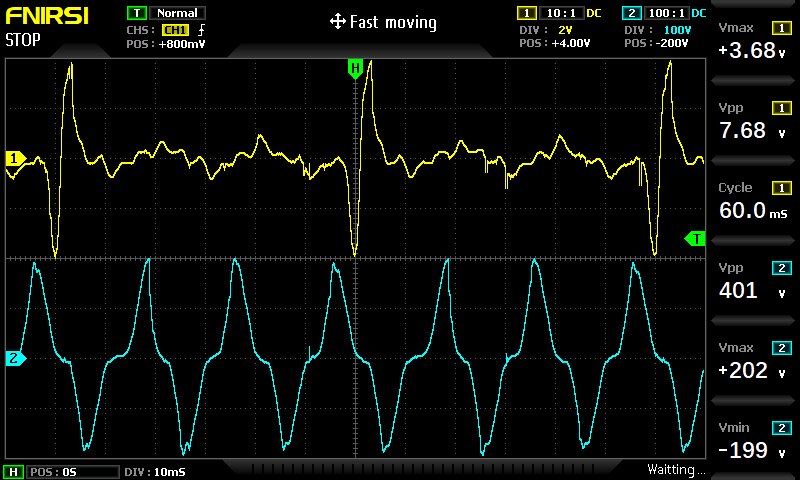
Task: Click the green H marker above the grid
Action: [354, 68]
